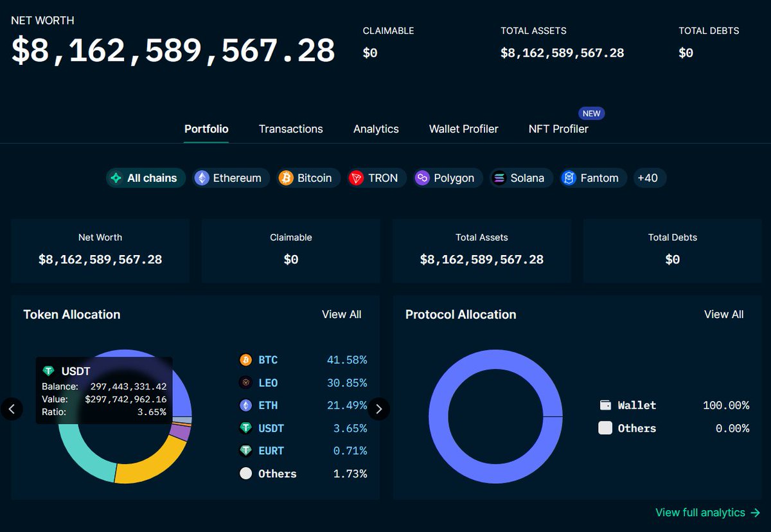This screenshot has width=771, height=532.
Task: Click the 0.00% Others percentage
Action: (732, 428)
